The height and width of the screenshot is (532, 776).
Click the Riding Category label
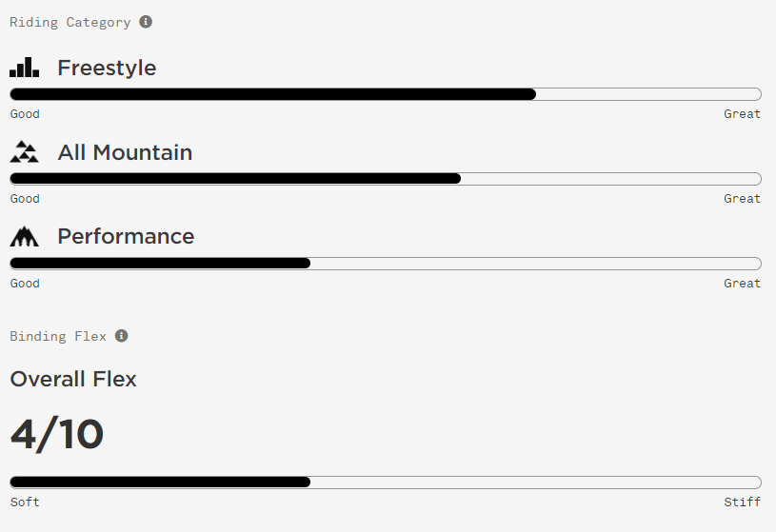click(x=70, y=22)
